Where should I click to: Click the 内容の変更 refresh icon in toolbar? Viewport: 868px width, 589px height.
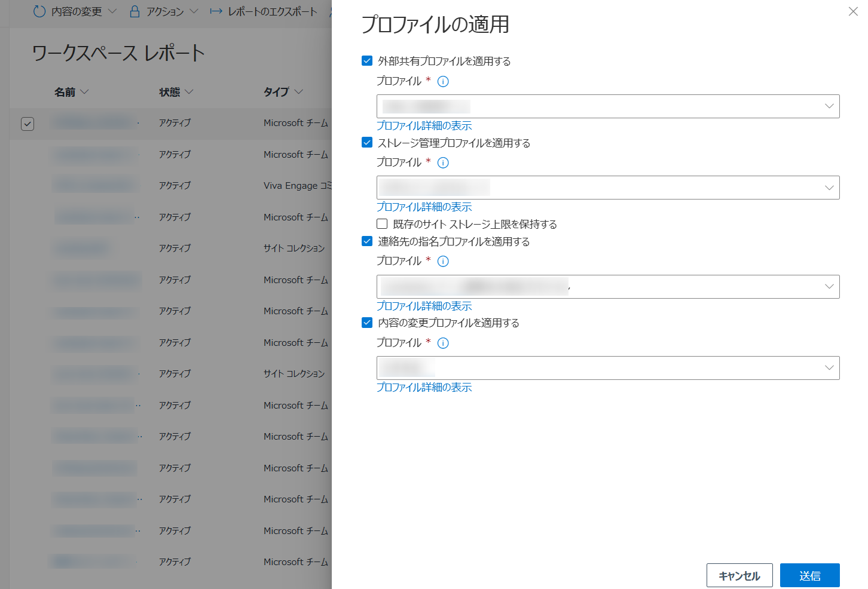(x=39, y=11)
